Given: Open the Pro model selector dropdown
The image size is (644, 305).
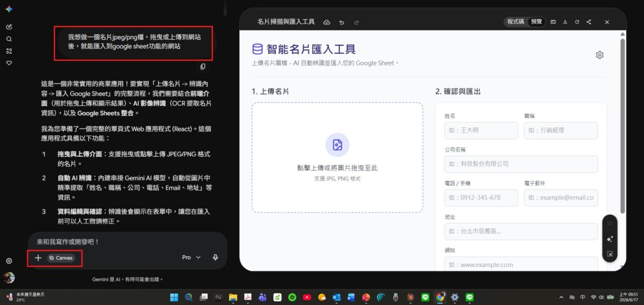Looking at the screenshot, I should click(192, 257).
